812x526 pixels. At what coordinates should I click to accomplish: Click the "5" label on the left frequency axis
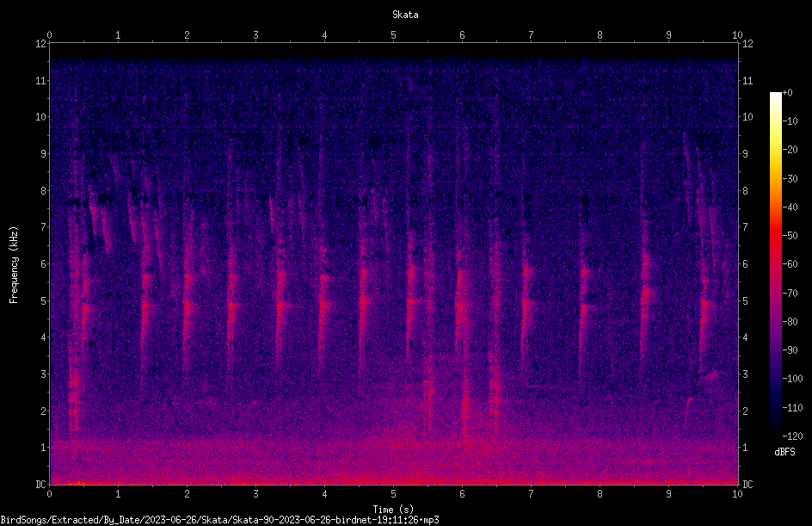click(44, 300)
